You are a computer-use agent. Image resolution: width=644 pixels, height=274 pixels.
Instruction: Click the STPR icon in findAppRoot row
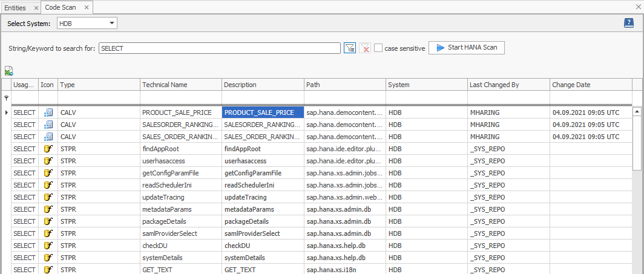pyautogui.click(x=48, y=149)
